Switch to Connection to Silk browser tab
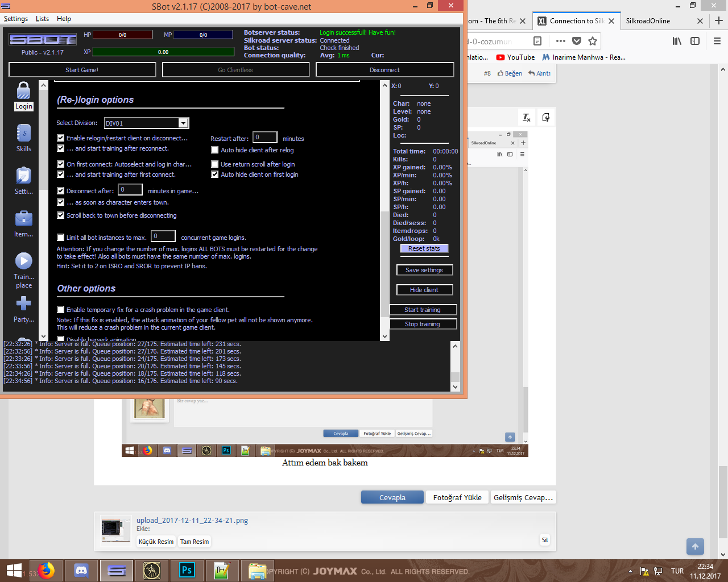 tap(577, 21)
